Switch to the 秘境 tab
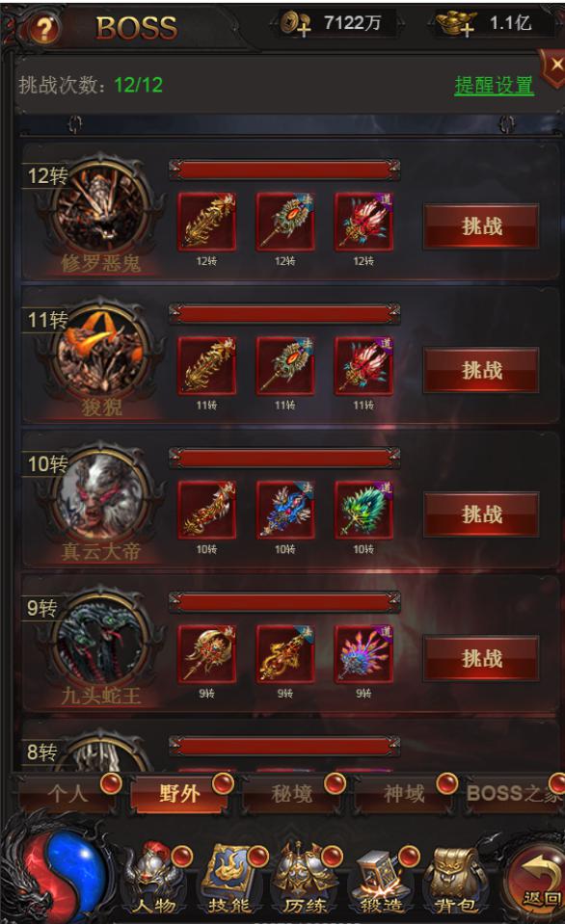Image resolution: width=565 pixels, height=924 pixels. coord(291,794)
